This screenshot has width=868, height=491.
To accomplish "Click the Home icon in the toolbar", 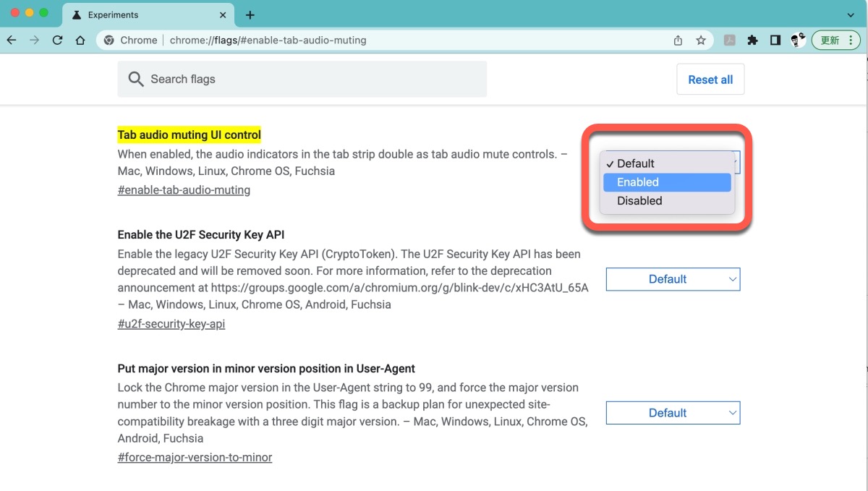I will pyautogui.click(x=80, y=40).
